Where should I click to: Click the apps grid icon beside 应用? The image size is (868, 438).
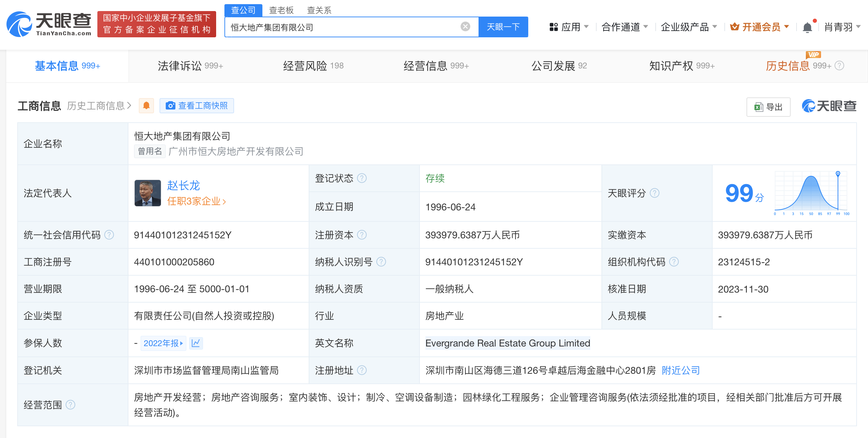coord(554,27)
